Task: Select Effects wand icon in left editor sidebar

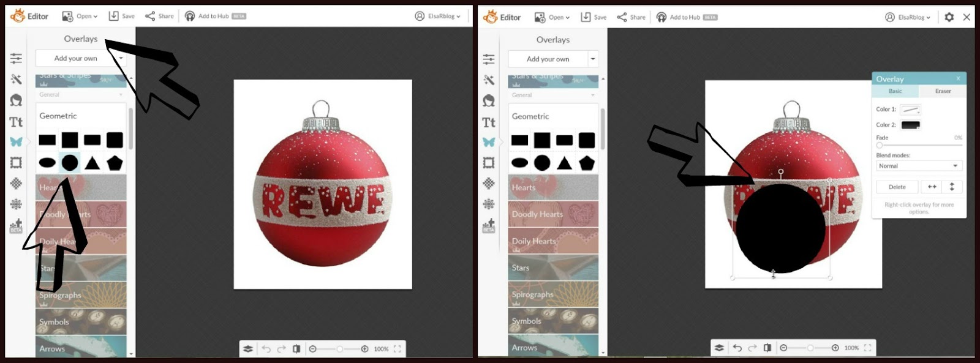Action: click(16, 79)
